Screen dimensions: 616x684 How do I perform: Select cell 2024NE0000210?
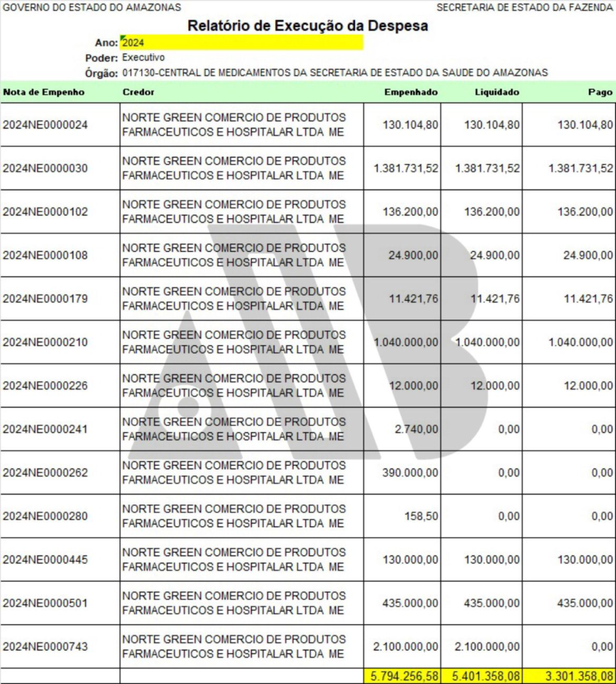60,342
